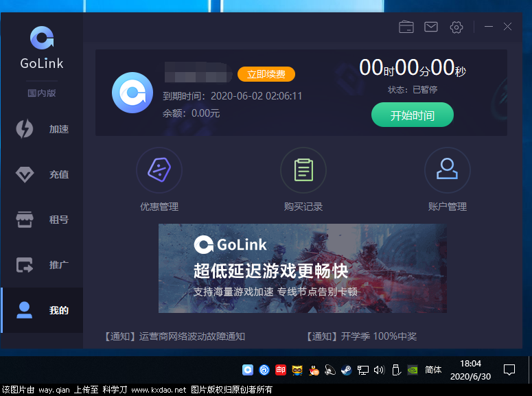
Task: Open the wallet icon in title bar
Action: pyautogui.click(x=406, y=27)
